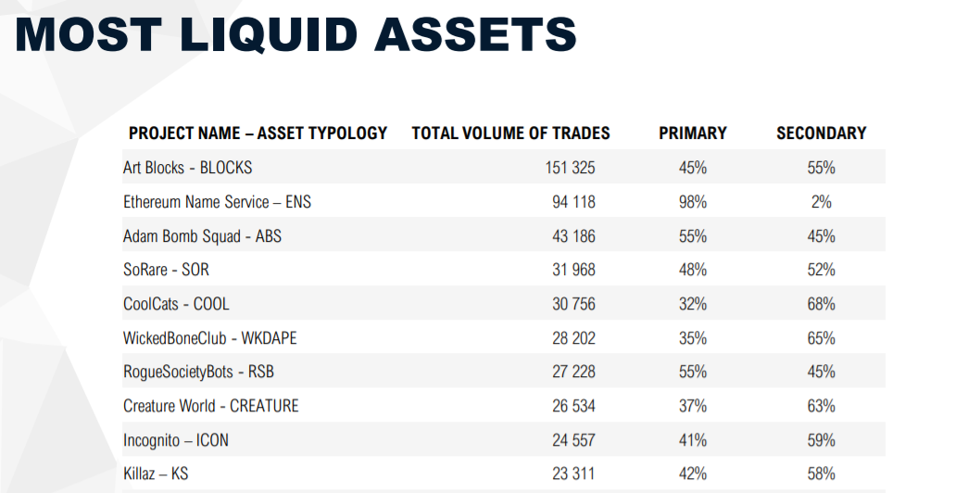Select the 94 118 volume cell
Image resolution: width=980 pixels, height=493 pixels.
tap(573, 202)
